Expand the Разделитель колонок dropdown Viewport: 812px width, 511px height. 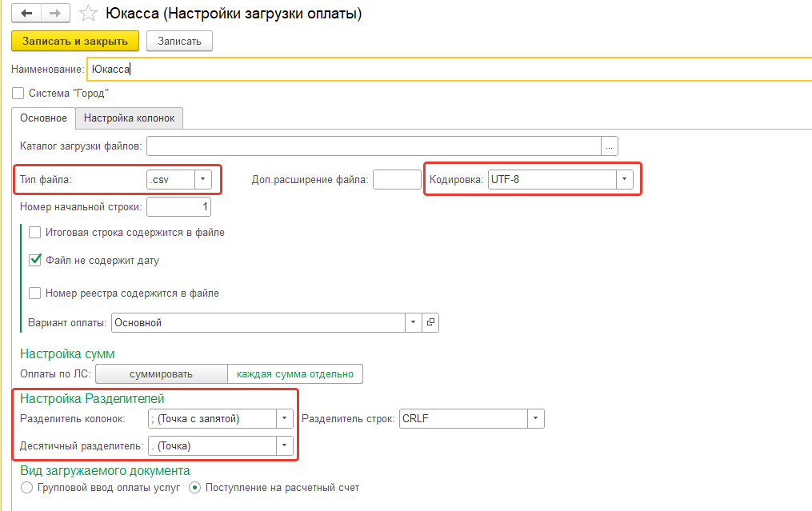point(284,418)
